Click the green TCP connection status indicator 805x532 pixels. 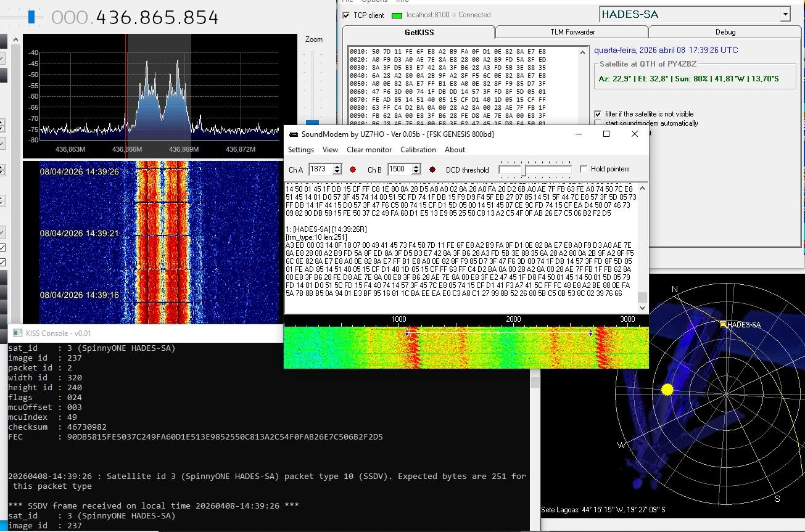397,15
